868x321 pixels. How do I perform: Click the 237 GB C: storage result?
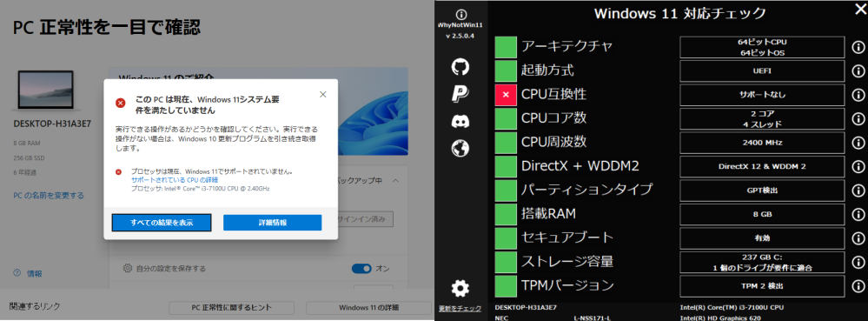tap(762, 262)
